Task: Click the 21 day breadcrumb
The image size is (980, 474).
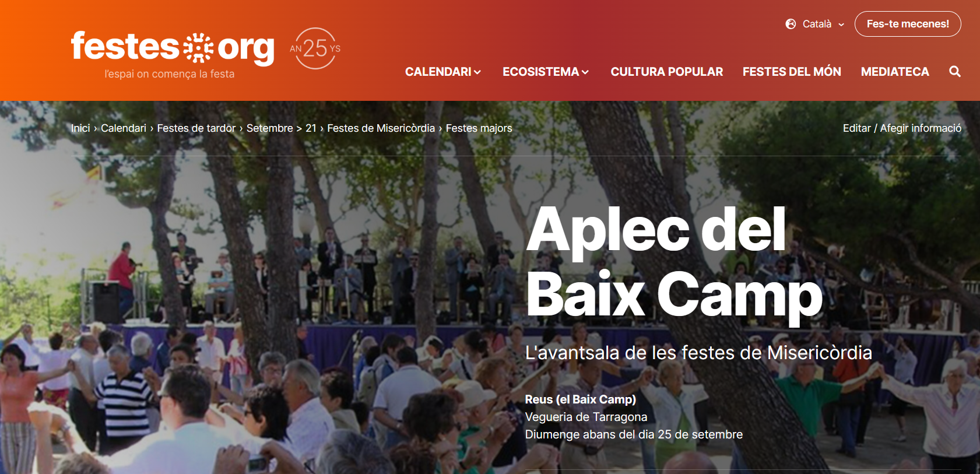Action: coord(311,128)
